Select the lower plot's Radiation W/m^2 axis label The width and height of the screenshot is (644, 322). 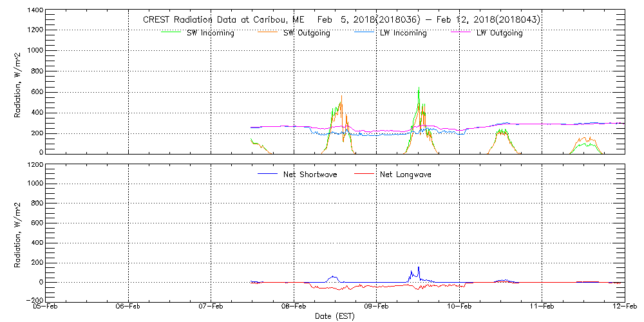(x=19, y=233)
